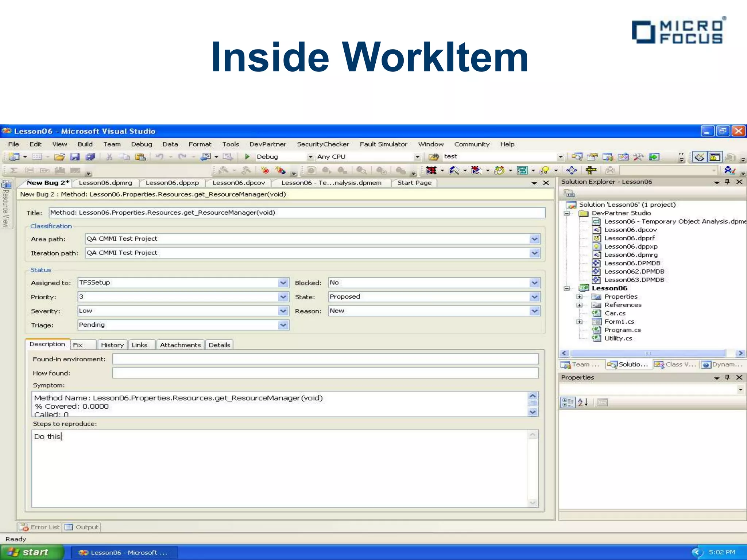
Task: Click the yellow crosshair toolbar icon
Action: (591, 170)
